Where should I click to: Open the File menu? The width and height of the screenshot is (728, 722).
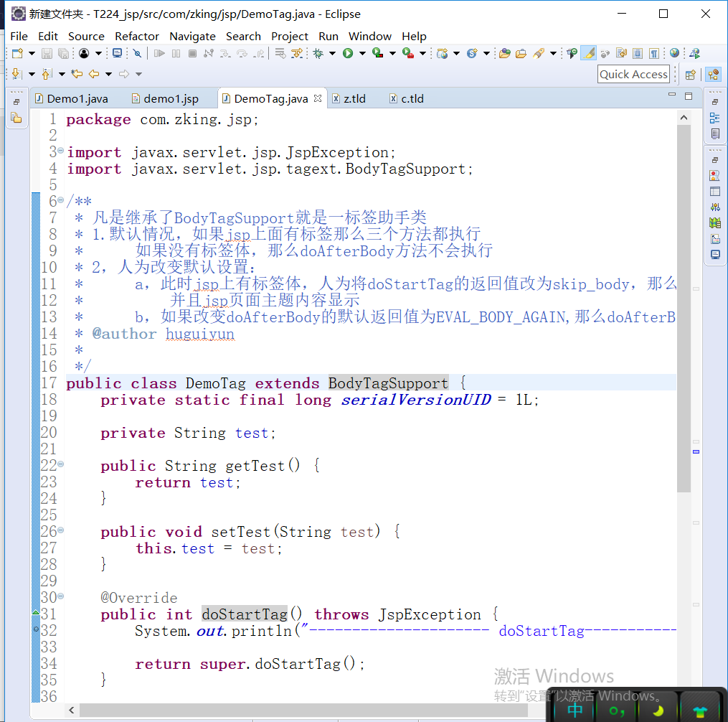click(19, 36)
